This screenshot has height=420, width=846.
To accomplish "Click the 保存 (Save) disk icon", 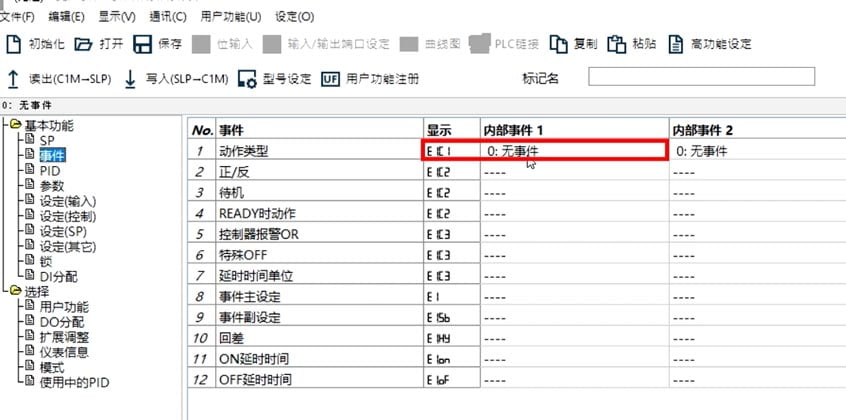I will click(x=143, y=44).
